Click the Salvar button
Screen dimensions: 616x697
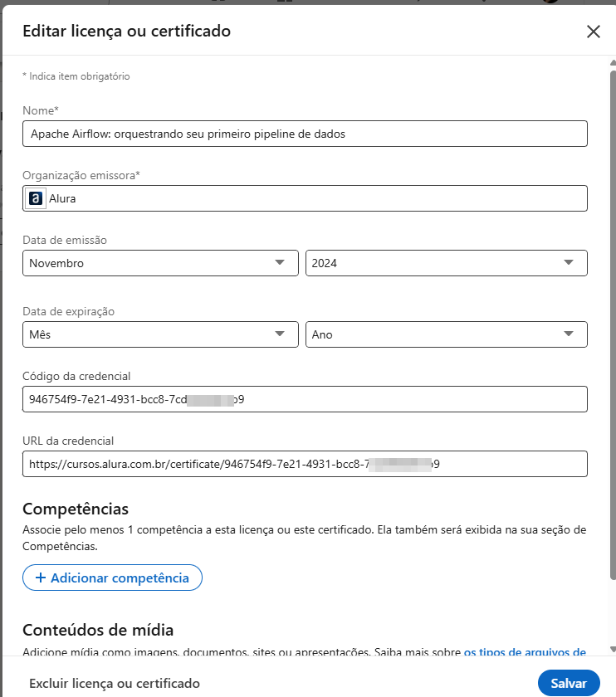tap(569, 682)
